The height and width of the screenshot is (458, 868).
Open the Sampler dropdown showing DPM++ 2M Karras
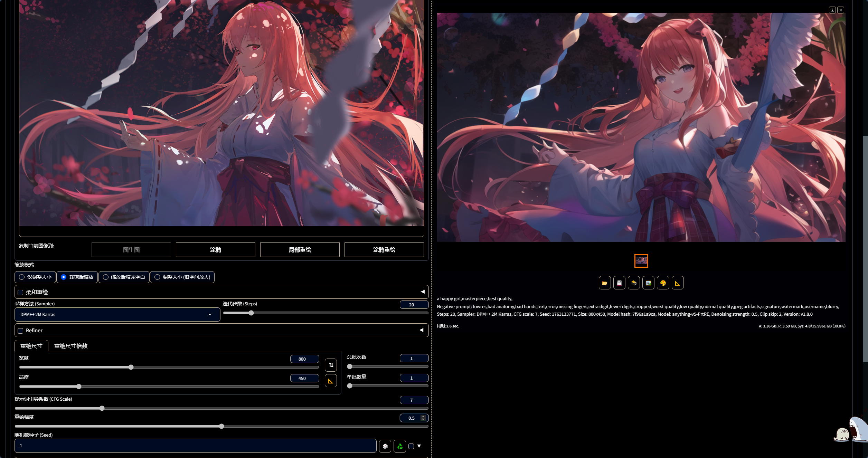[117, 314]
